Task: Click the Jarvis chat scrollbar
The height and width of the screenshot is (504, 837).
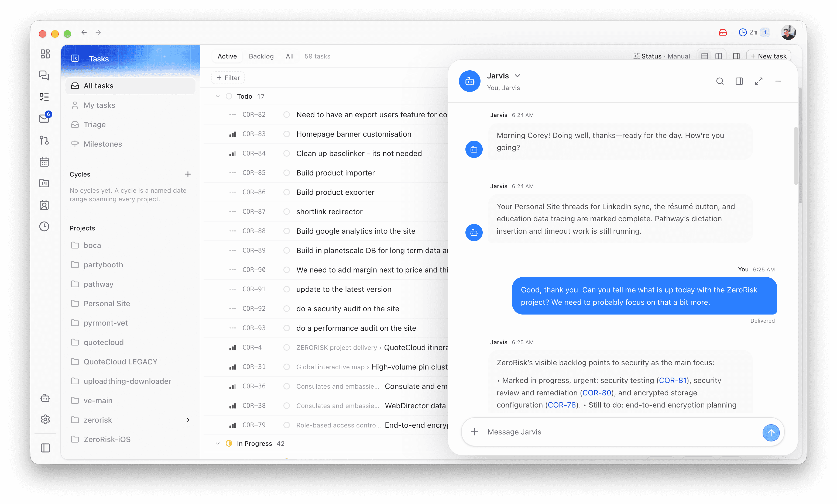Action: pyautogui.click(x=795, y=156)
